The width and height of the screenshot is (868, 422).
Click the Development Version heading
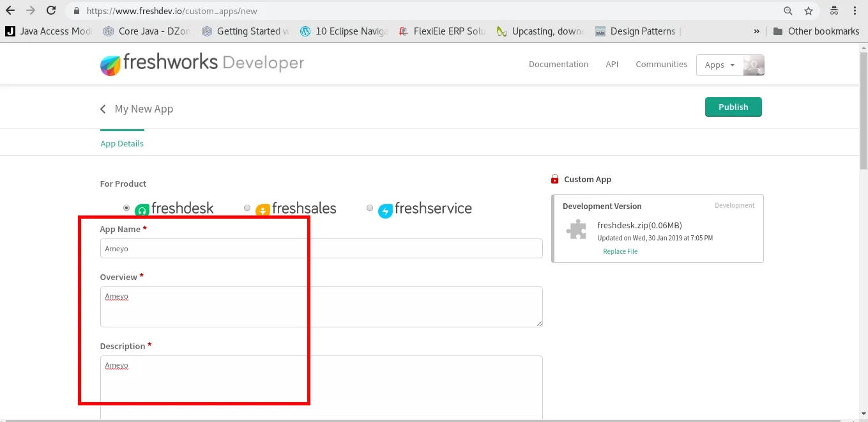click(602, 206)
